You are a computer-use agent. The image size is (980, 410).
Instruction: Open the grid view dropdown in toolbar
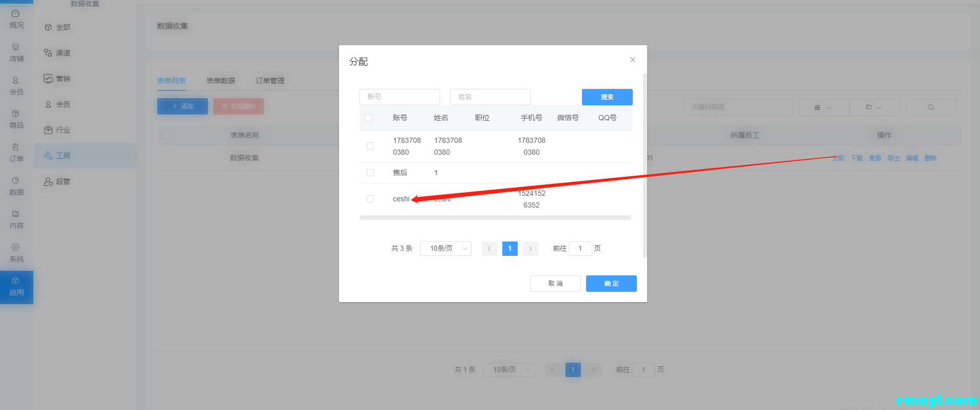(x=823, y=107)
